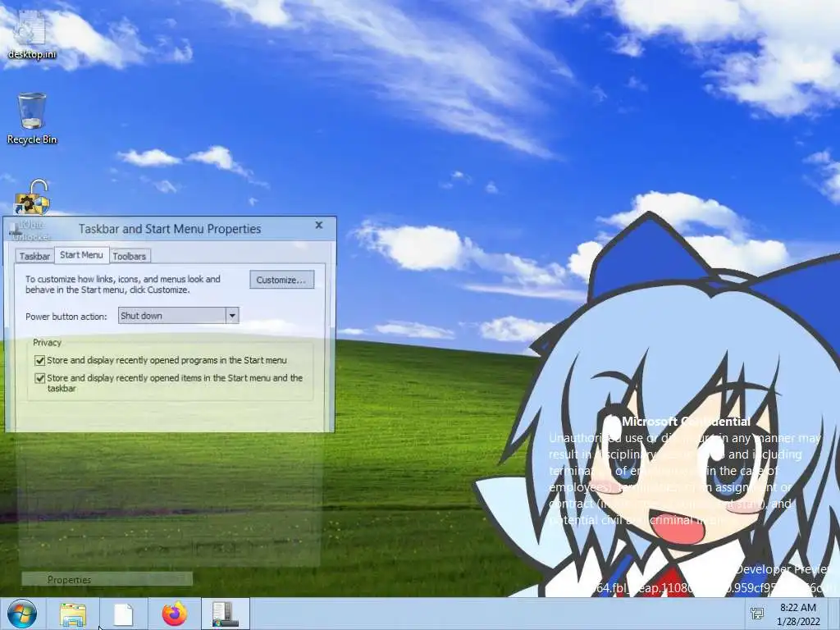The height and width of the screenshot is (630, 840).
Task: Open the Toolbars tab
Action: pos(129,256)
